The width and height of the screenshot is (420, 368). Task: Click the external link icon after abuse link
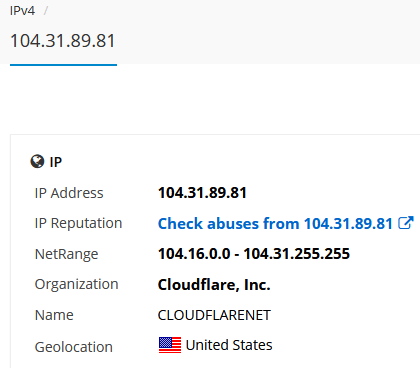(x=406, y=223)
